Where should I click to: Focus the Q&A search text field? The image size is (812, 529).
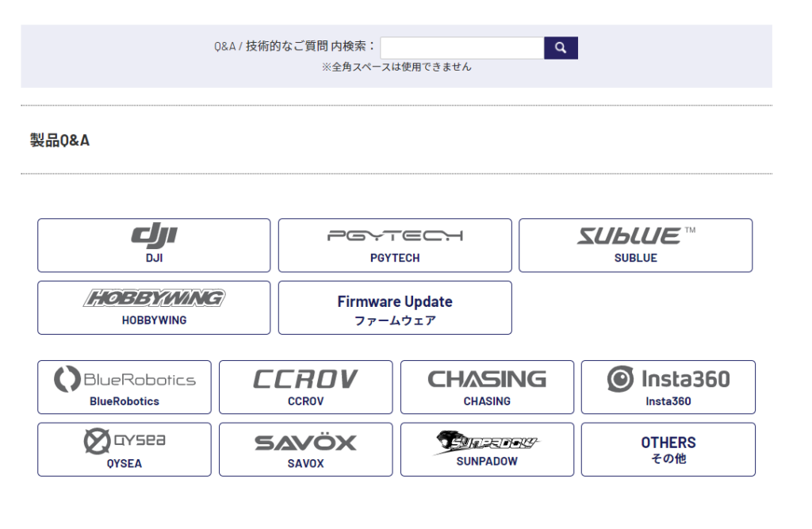[462, 48]
